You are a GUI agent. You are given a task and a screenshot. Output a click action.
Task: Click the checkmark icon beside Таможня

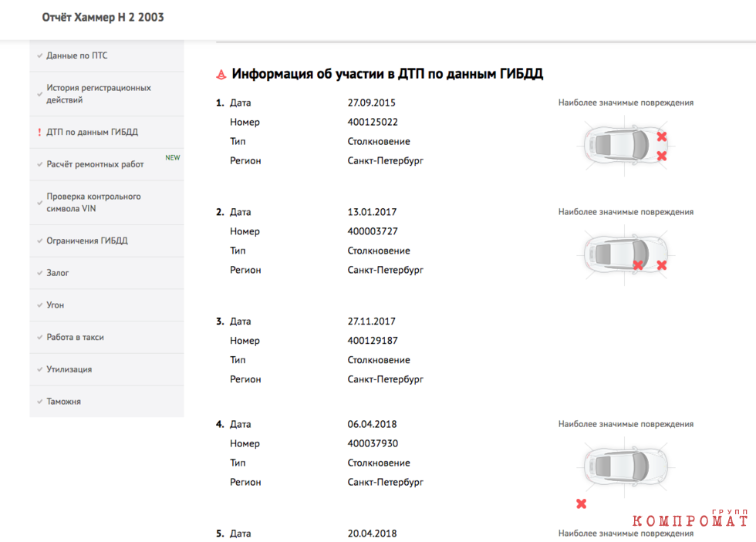tap(39, 402)
